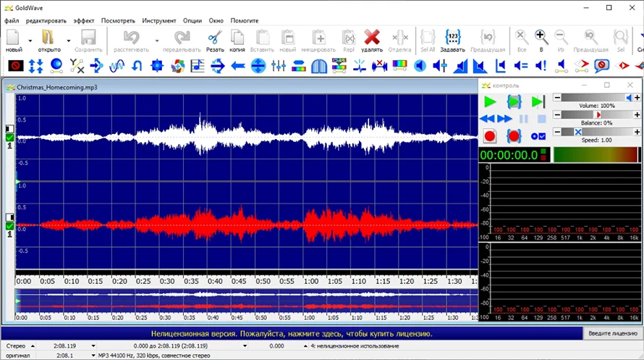Expand the dropdown arrow beside открыто
The width and height of the screenshot is (644, 360).
point(68,40)
